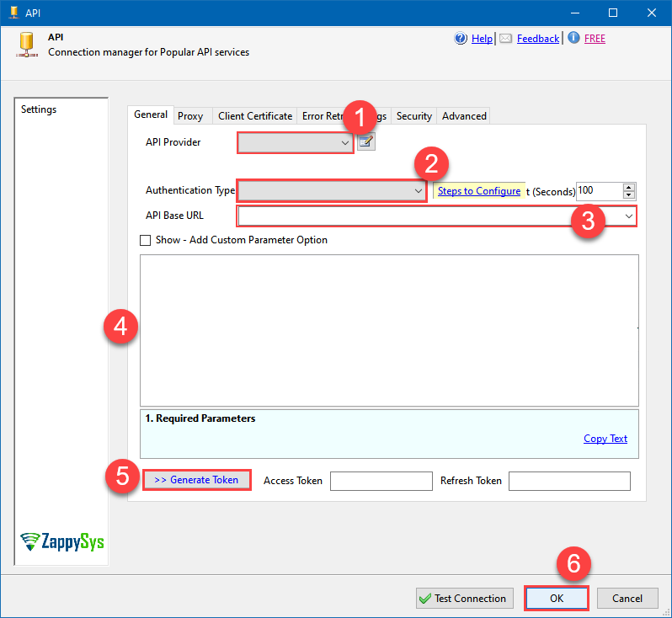
Task: Select Settings in the left panel
Action: pyautogui.click(x=39, y=109)
